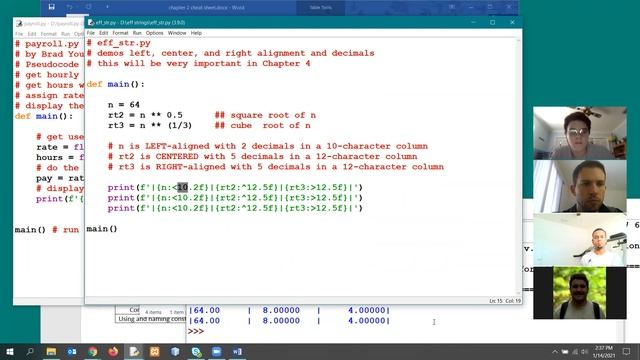Open Outlook from the taskbar

tap(72, 351)
